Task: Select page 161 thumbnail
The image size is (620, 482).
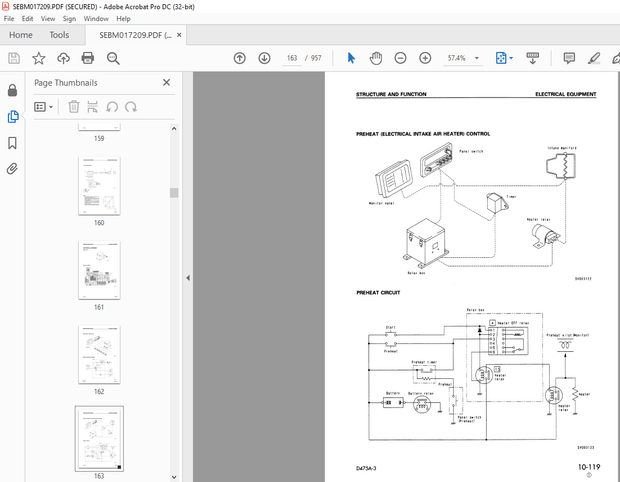Action: [x=99, y=270]
